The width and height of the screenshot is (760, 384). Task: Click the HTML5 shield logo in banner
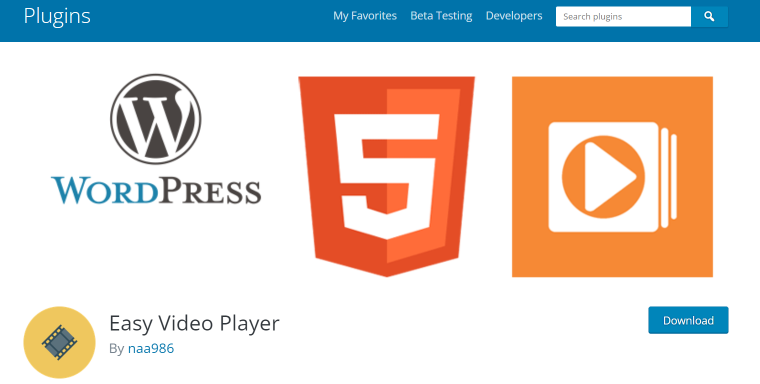[x=386, y=176]
